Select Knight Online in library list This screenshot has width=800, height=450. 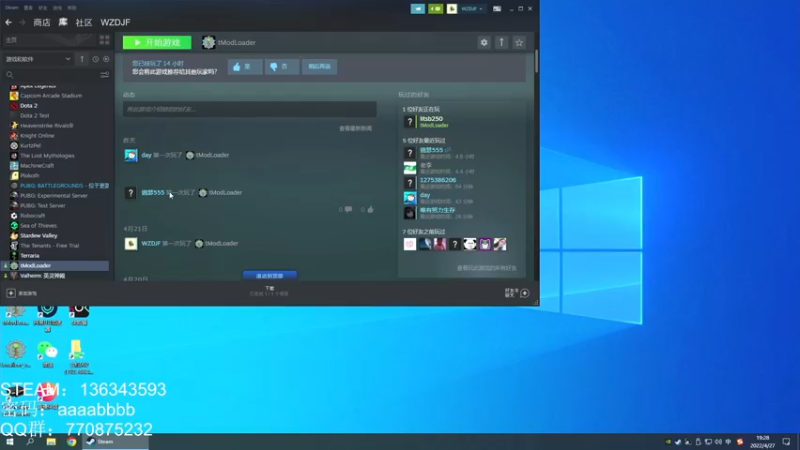(37, 136)
